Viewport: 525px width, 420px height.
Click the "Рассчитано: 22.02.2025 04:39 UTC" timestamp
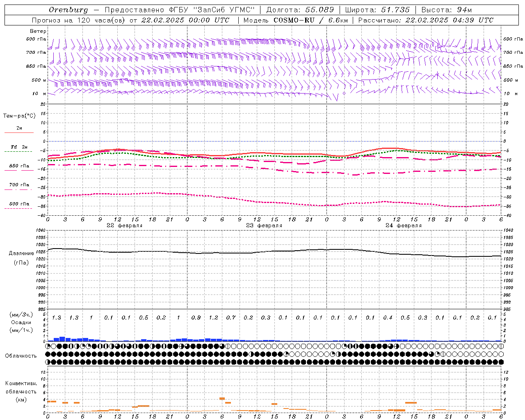426,20
